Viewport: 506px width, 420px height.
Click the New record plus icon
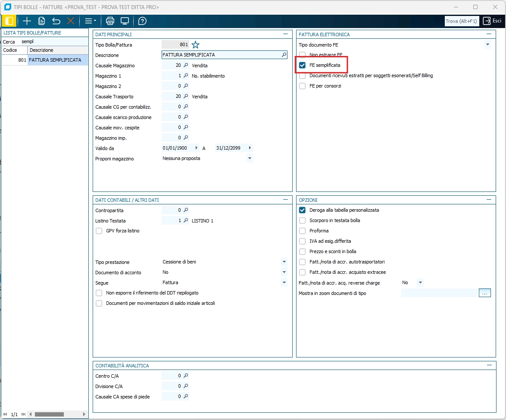[27, 21]
